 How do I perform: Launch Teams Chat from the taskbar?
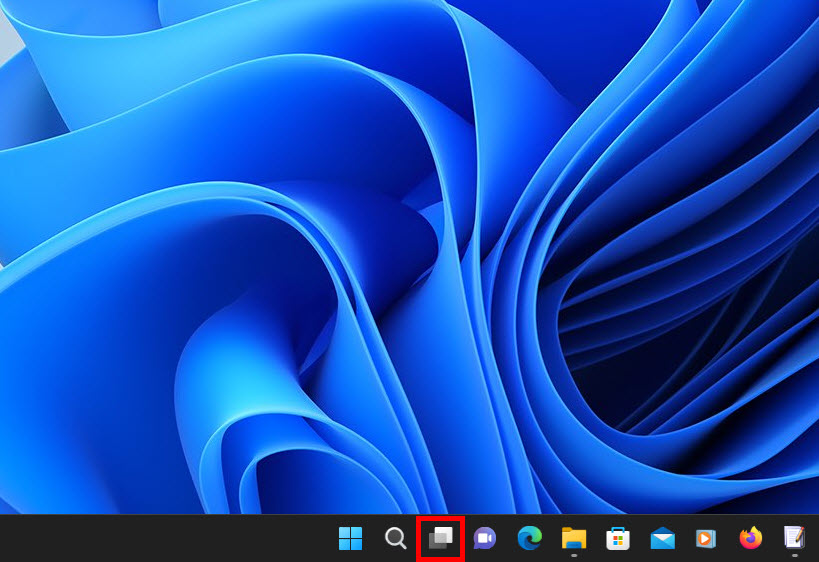(x=485, y=538)
